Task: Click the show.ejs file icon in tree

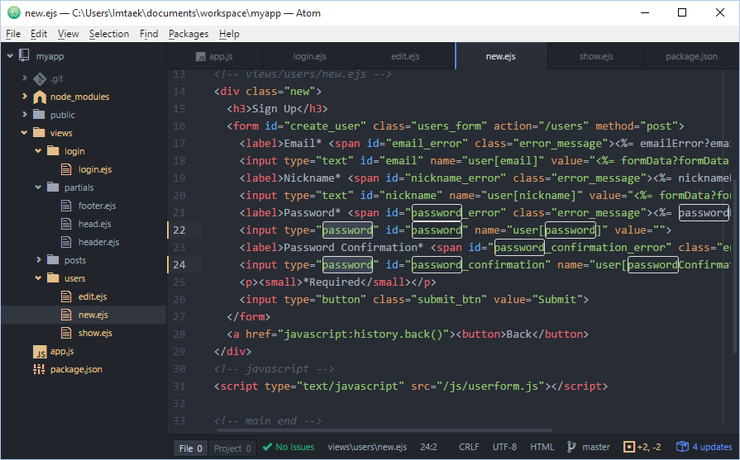Action: (67, 333)
